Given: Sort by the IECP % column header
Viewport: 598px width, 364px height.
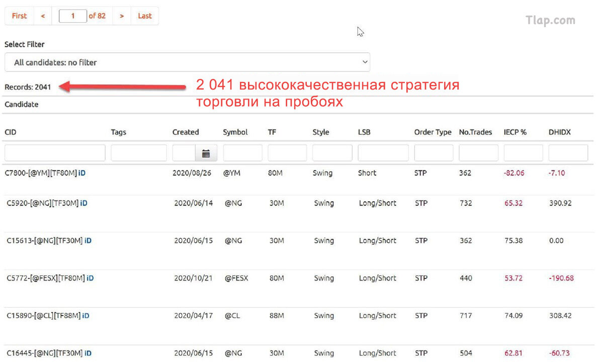Looking at the screenshot, I should pos(515,132).
